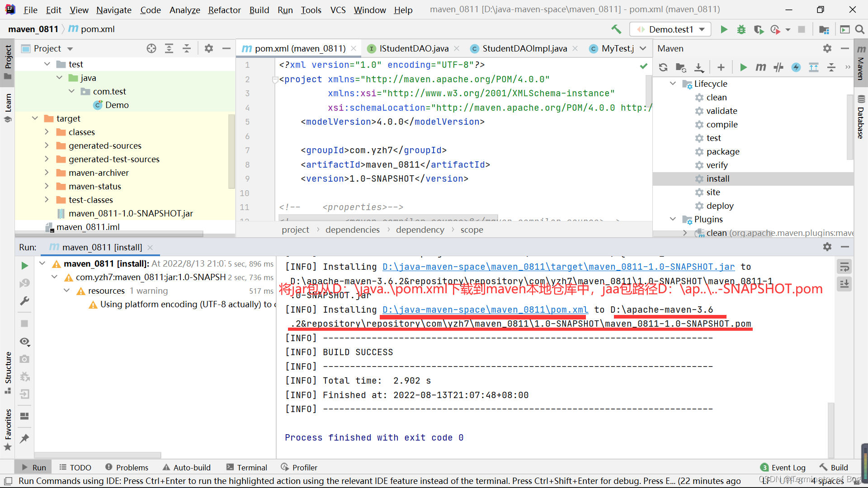Collapse the resources warning node

(x=66, y=291)
